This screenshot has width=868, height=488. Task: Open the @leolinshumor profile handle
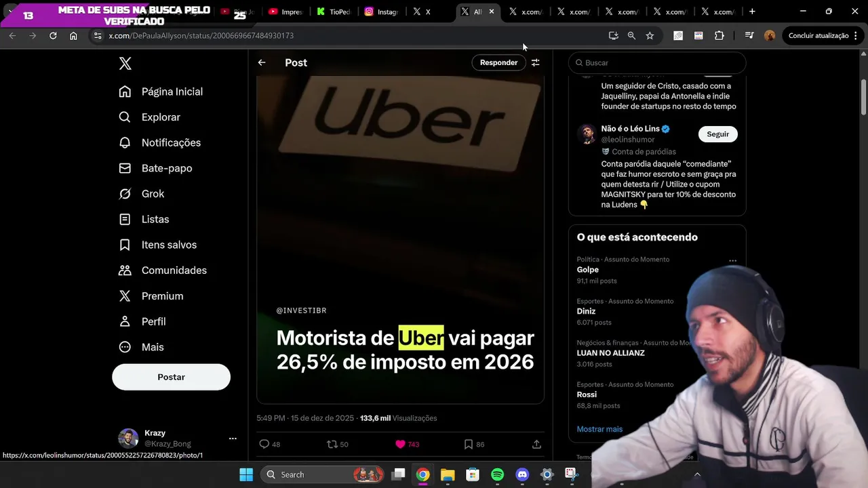pyautogui.click(x=628, y=140)
